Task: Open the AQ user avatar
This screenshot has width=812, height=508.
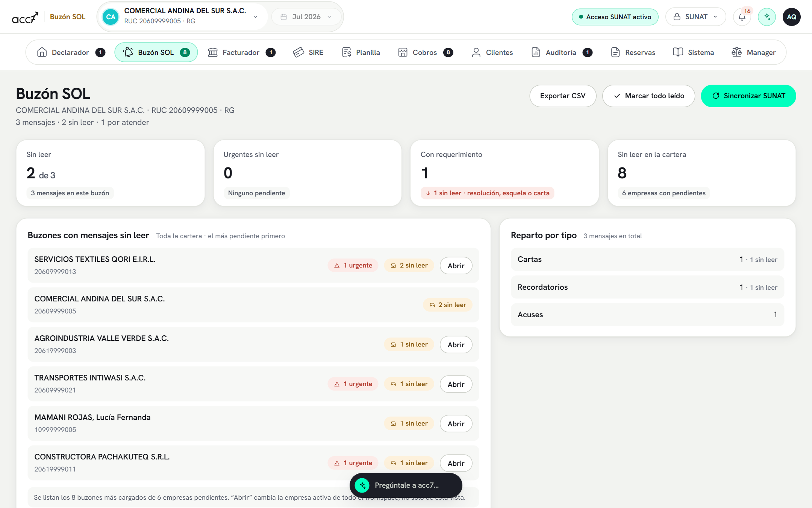Action: [791, 17]
